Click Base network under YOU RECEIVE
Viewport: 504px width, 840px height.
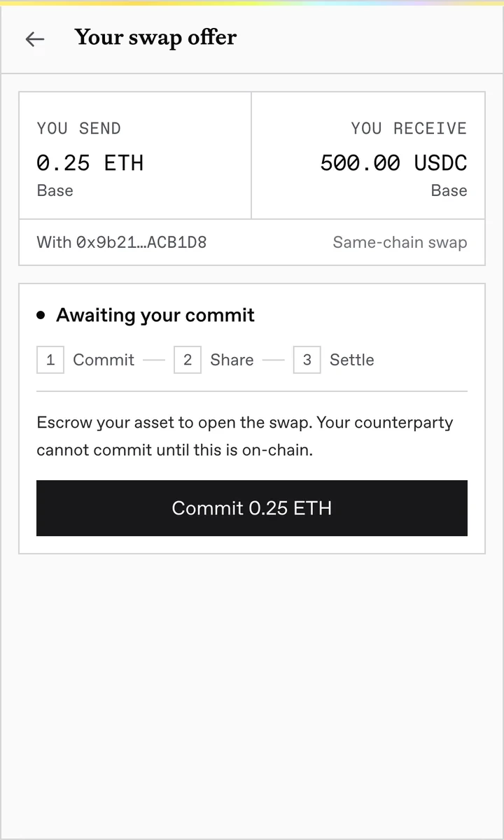point(449,190)
